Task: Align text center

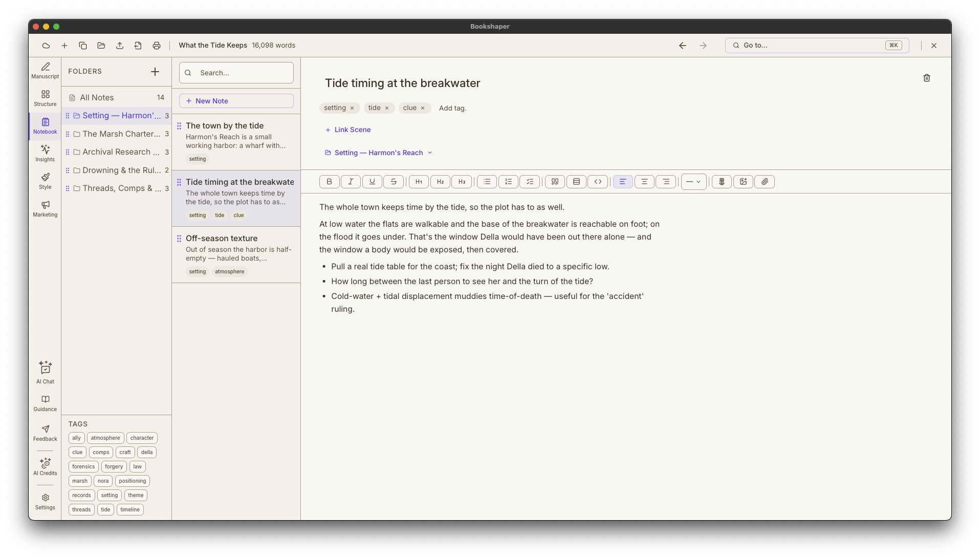Action: (644, 182)
